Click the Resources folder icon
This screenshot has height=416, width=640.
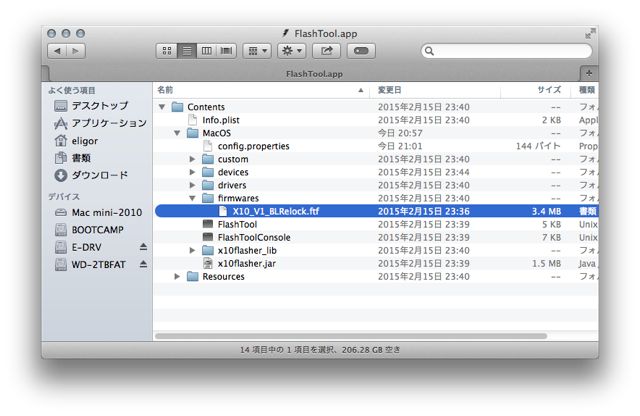[x=193, y=277]
